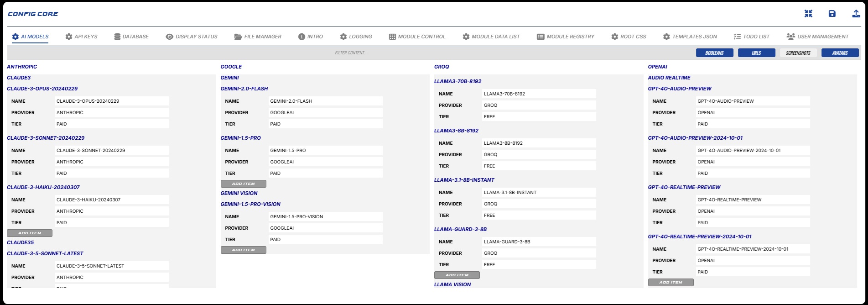Edit name field containing LLAMA3-70B-8192
868x305 pixels.
[539, 94]
